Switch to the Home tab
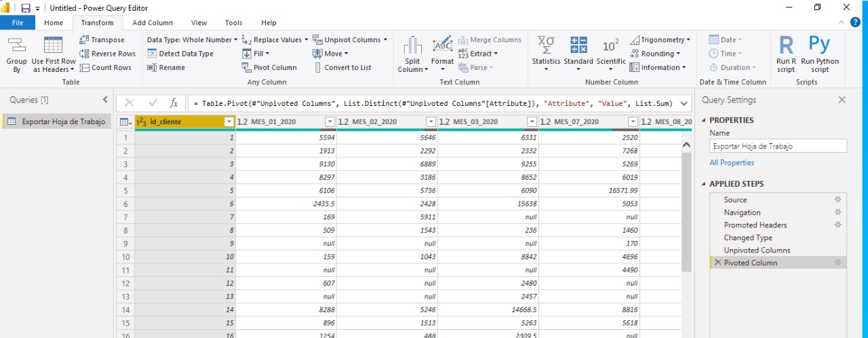Screen dimensions: 868x338 coord(54,22)
